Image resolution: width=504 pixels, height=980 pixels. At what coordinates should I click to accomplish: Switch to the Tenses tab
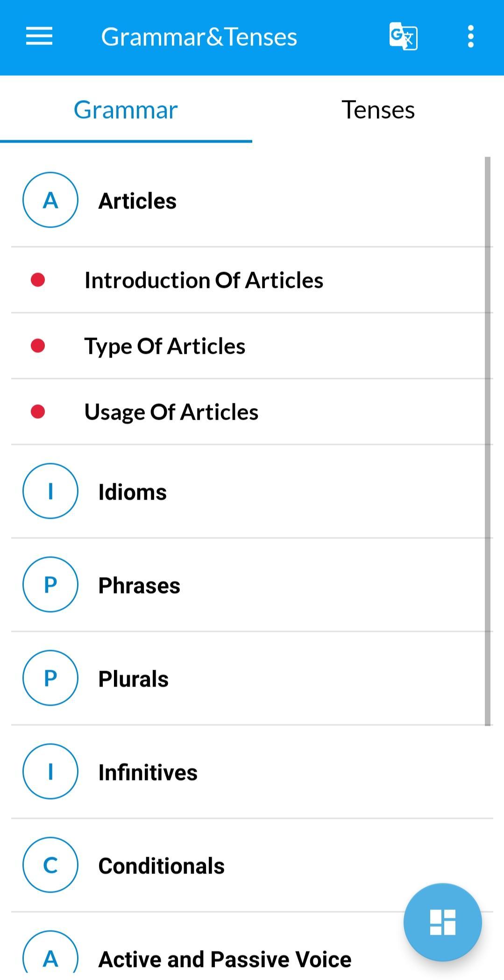pos(378,110)
